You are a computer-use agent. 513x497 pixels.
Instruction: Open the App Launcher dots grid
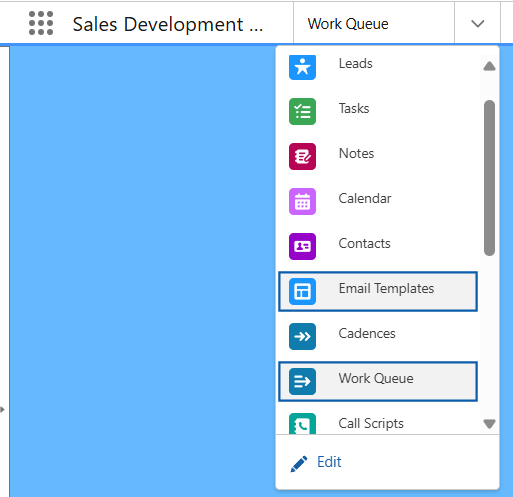(x=41, y=23)
